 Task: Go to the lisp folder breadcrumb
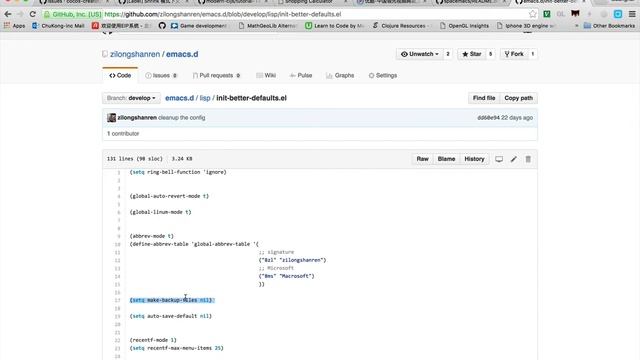point(205,98)
